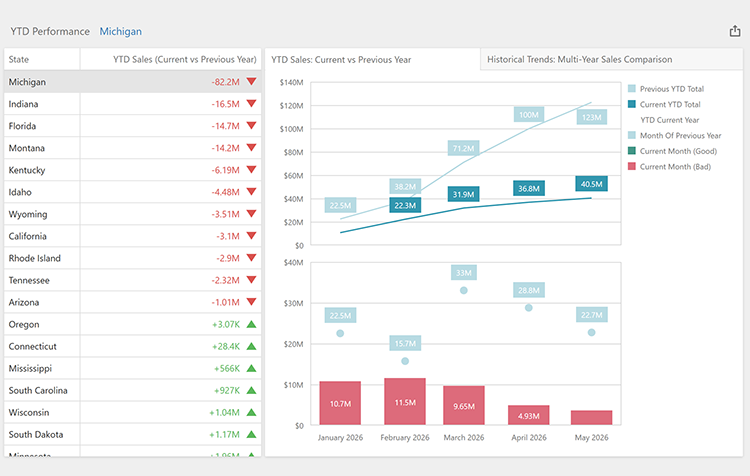Click red down arrow in Rhode Island row
Screen dimensions: 750x476
click(x=252, y=257)
